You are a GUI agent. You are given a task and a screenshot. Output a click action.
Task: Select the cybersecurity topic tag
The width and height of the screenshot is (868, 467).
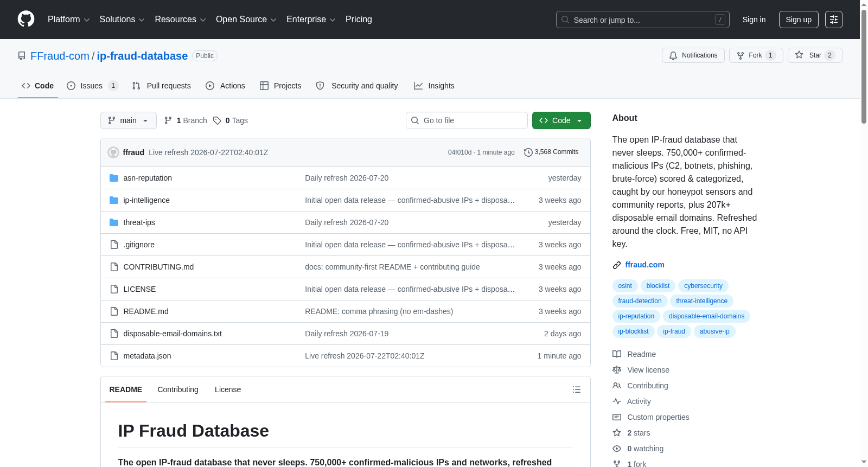click(703, 286)
